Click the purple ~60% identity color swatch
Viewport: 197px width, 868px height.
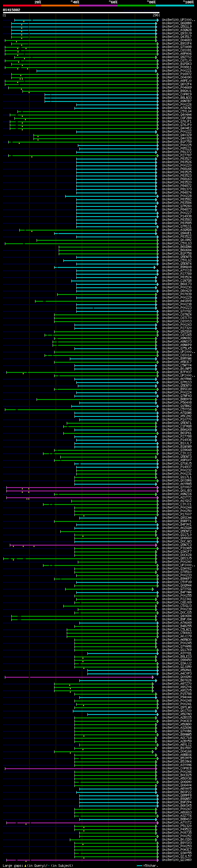(x=98, y=6)
